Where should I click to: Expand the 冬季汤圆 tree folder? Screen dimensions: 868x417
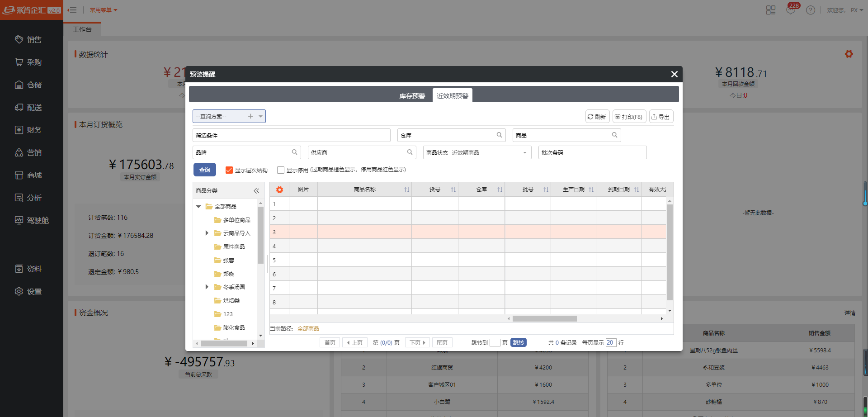(207, 287)
